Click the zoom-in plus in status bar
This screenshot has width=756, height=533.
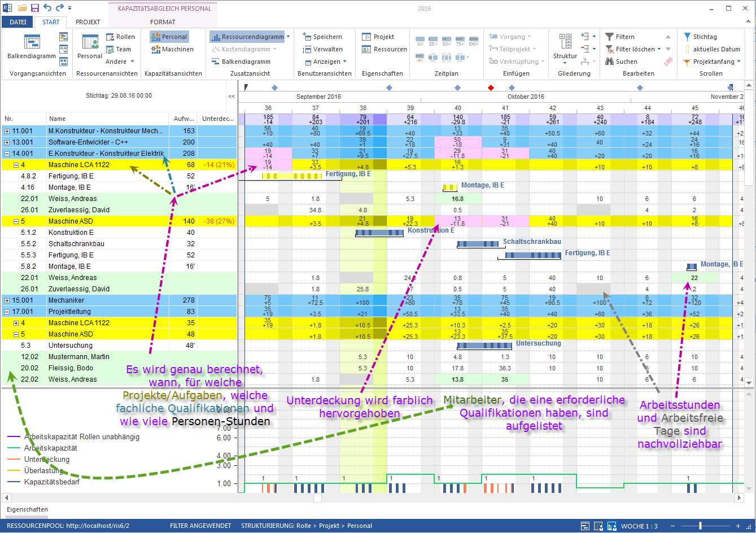click(738, 526)
